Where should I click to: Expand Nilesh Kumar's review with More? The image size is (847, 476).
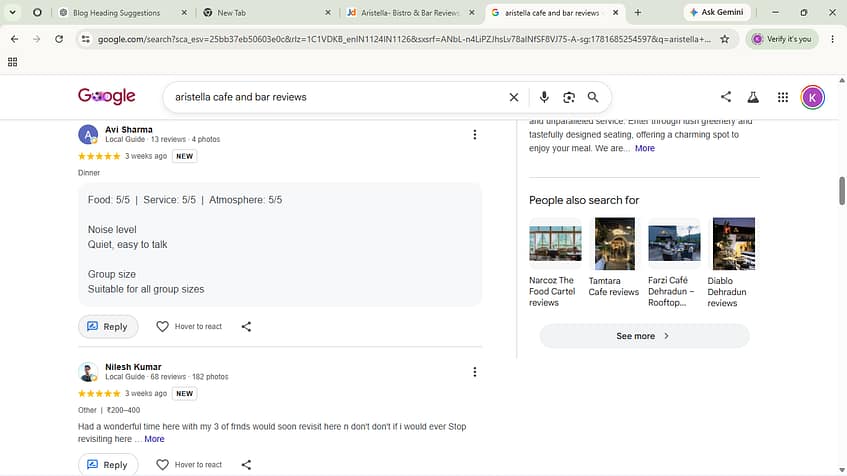tap(154, 439)
